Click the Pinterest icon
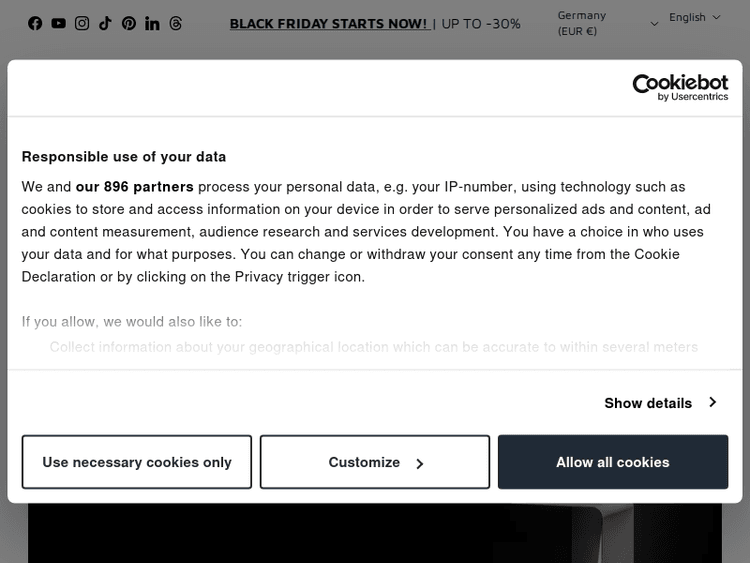This screenshot has height=563, width=750. pos(129,23)
